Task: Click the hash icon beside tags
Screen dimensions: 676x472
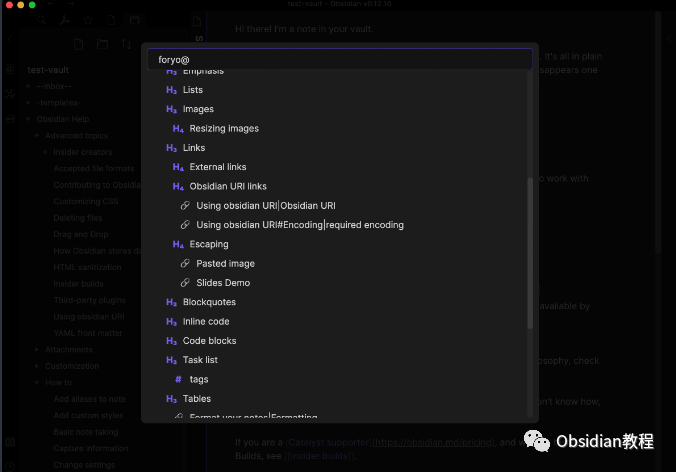Action: point(178,379)
